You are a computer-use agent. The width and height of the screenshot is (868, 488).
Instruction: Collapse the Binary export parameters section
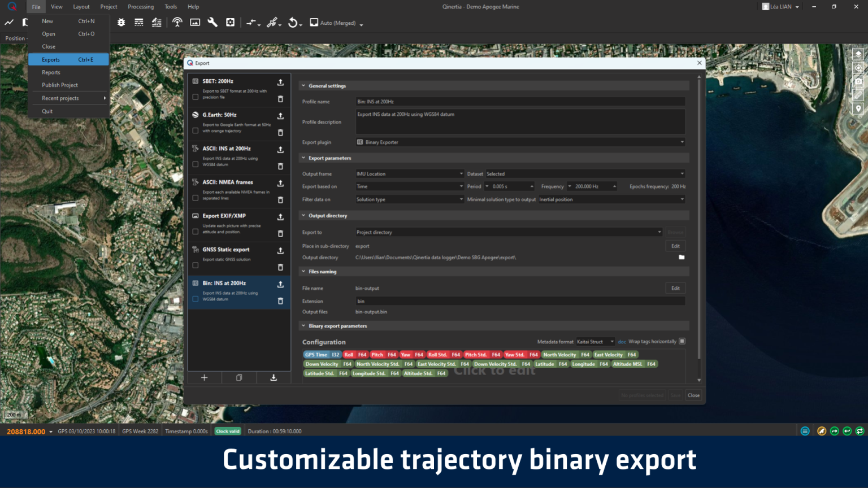(x=303, y=326)
